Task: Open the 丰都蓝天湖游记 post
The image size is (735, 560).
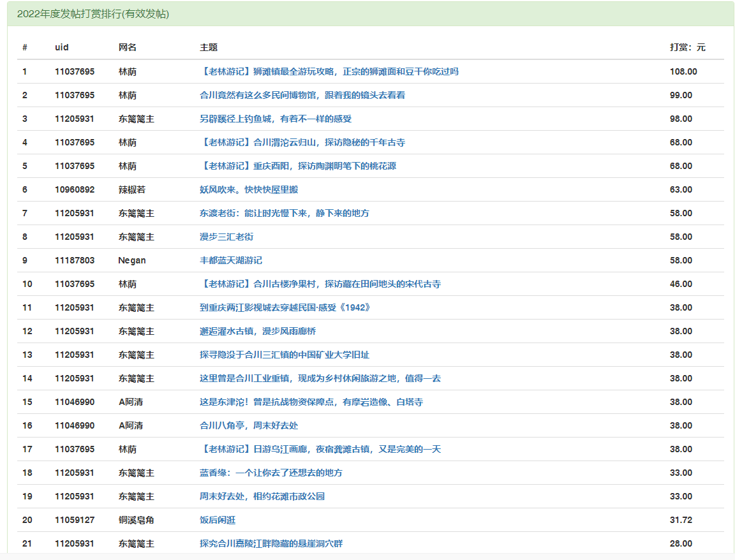Action: click(x=231, y=260)
